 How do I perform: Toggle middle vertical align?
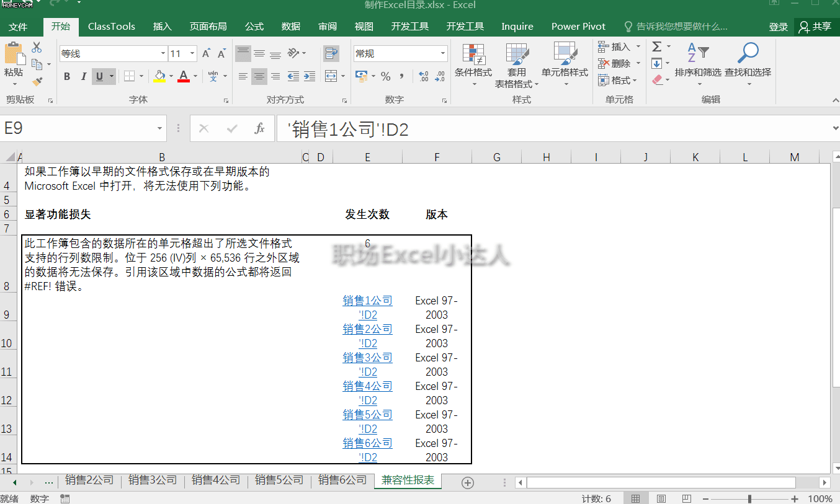(x=259, y=54)
